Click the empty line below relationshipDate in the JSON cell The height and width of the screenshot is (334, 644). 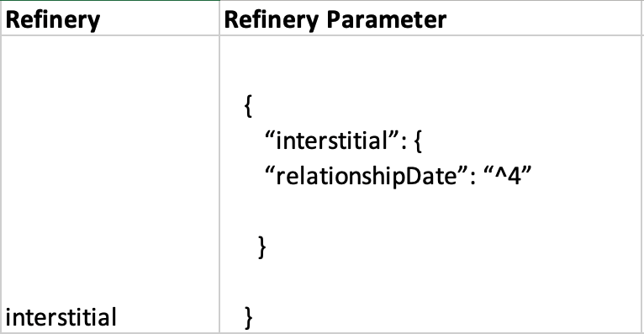click(x=431, y=212)
